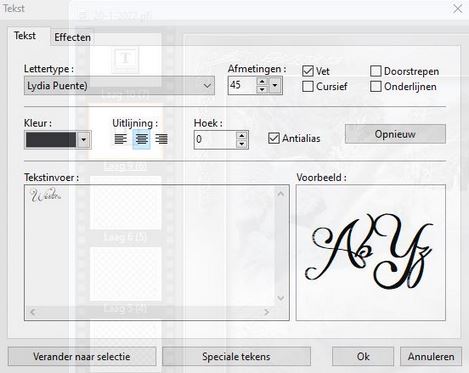Disable the Antialias checkbox
The height and width of the screenshot is (373, 469).
[274, 138]
